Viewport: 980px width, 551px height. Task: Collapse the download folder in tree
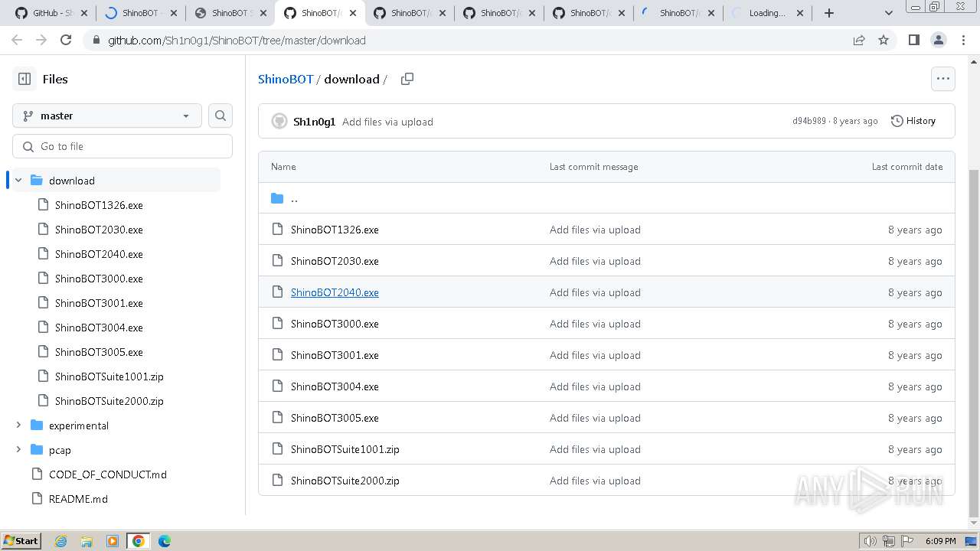click(18, 181)
